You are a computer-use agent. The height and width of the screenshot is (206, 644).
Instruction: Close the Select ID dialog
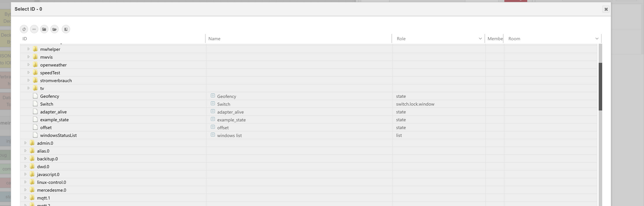coord(606,9)
